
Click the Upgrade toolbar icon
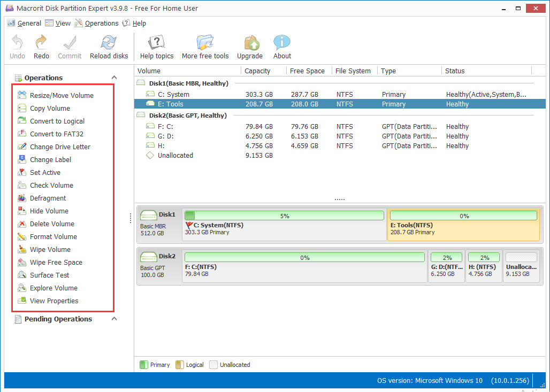[x=250, y=43]
